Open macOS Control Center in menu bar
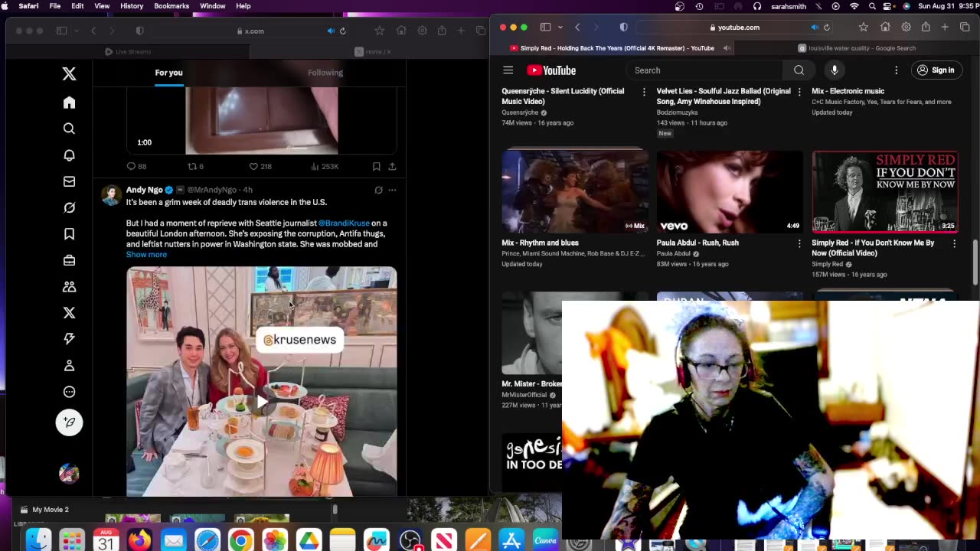Viewport: 980px width, 551px height. pos(888,6)
